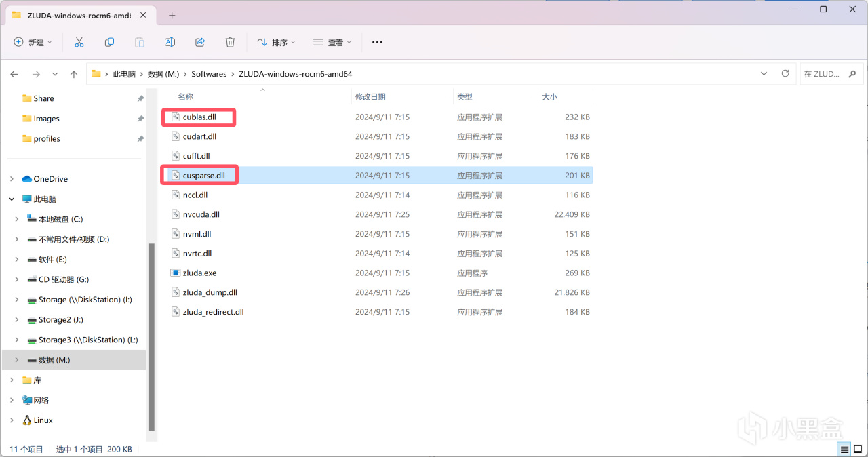Click the zluda.exe application icon
The width and height of the screenshot is (868, 457).
(x=176, y=273)
